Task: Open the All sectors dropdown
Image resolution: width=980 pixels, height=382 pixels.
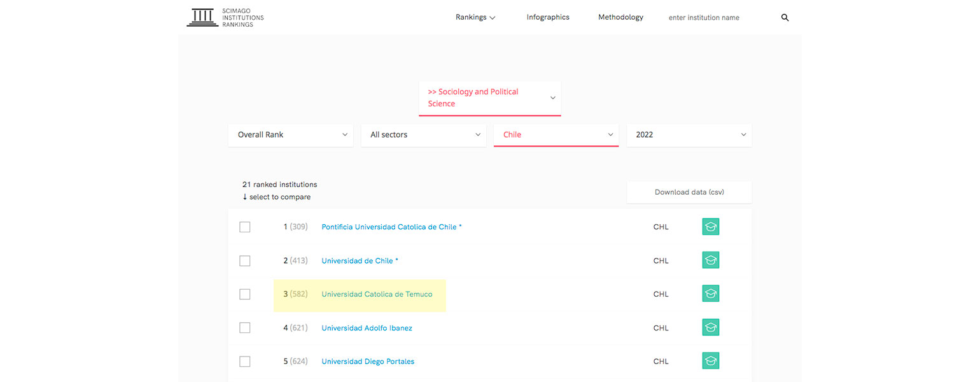Action: (x=424, y=135)
